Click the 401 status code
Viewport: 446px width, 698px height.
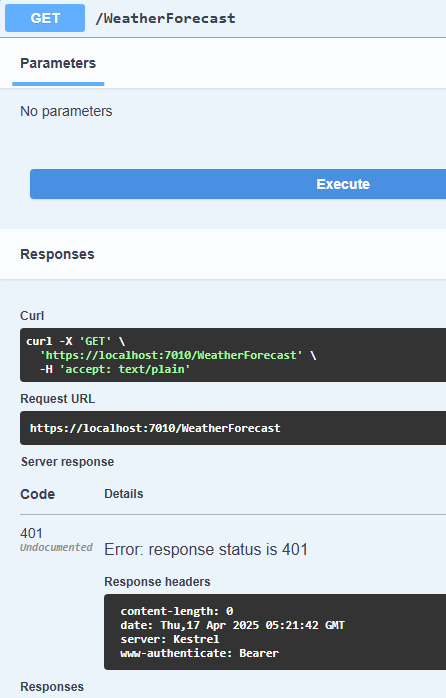[31, 533]
